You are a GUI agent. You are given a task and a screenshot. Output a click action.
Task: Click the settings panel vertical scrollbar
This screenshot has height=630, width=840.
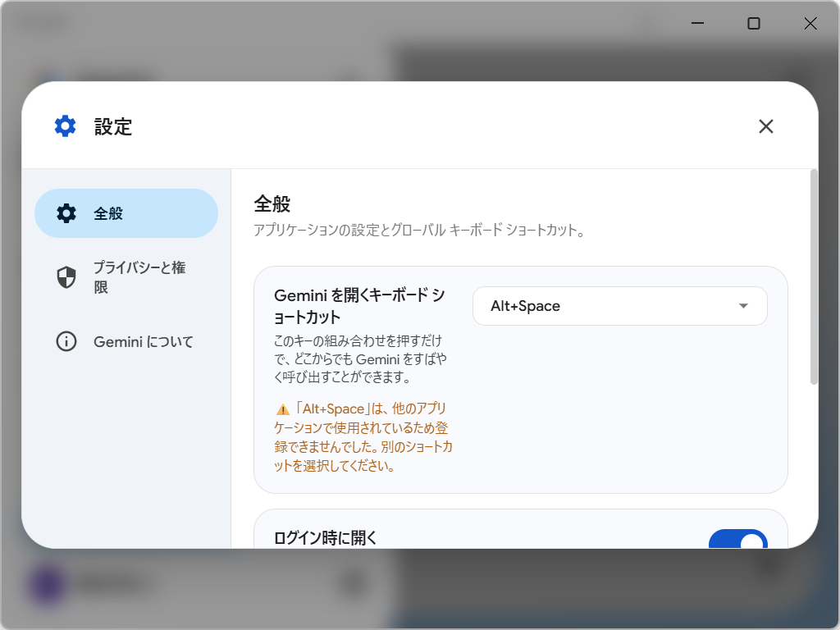[814, 277]
